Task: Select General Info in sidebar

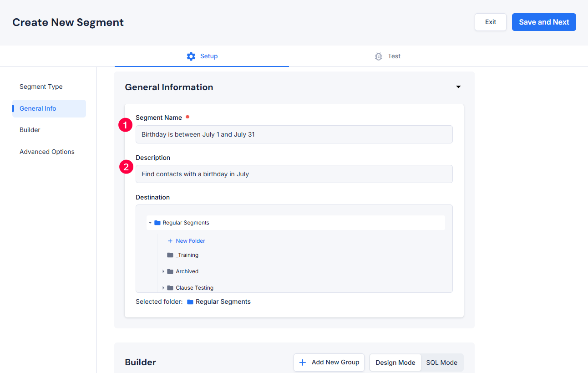Action: (49, 108)
